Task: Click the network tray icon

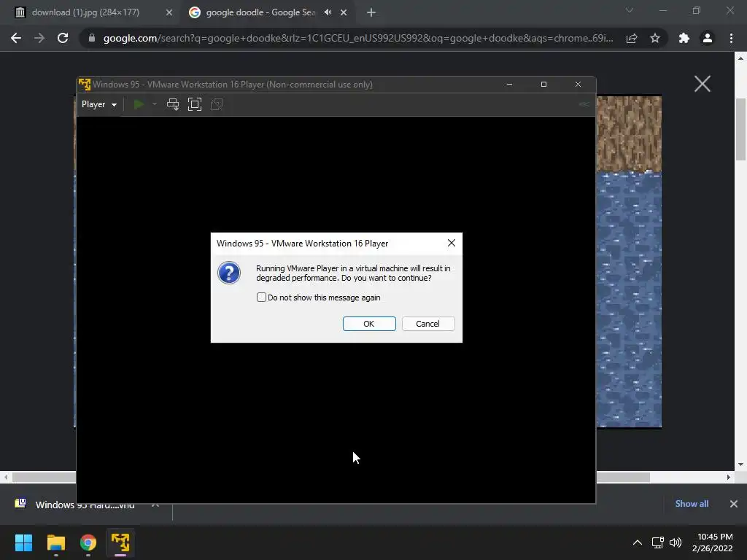Action: (658, 542)
